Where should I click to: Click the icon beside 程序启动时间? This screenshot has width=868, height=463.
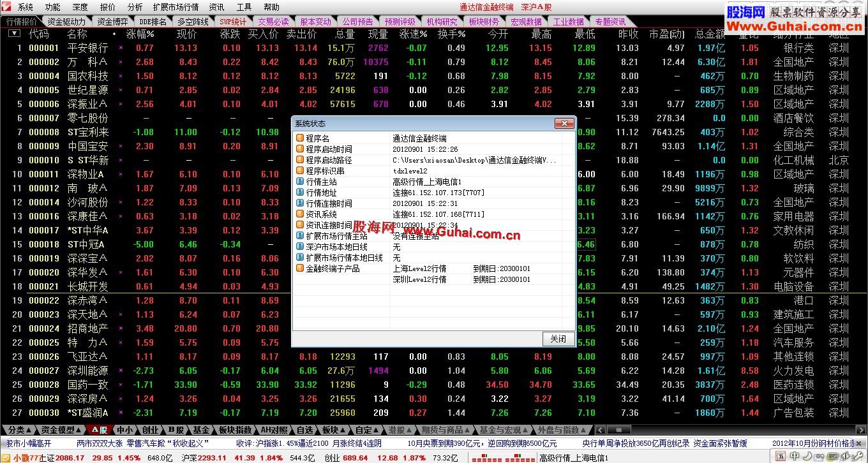tap(300, 149)
